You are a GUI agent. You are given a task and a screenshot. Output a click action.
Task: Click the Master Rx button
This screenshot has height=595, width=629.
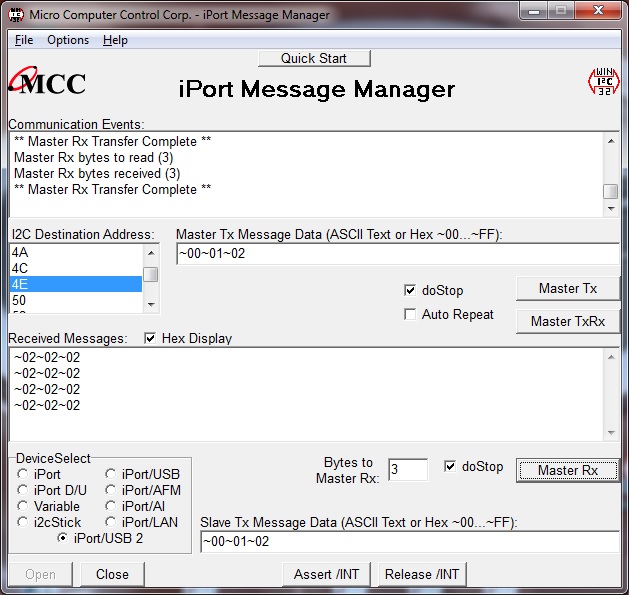click(568, 470)
